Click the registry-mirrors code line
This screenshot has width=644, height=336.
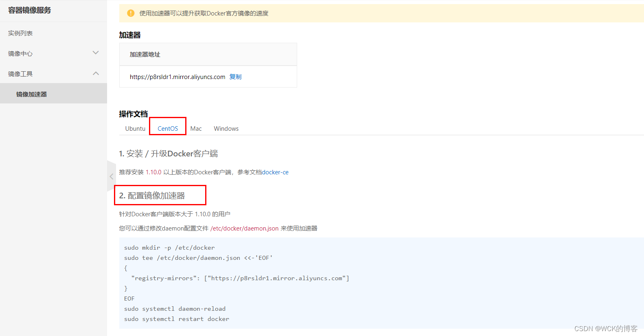coord(240,278)
